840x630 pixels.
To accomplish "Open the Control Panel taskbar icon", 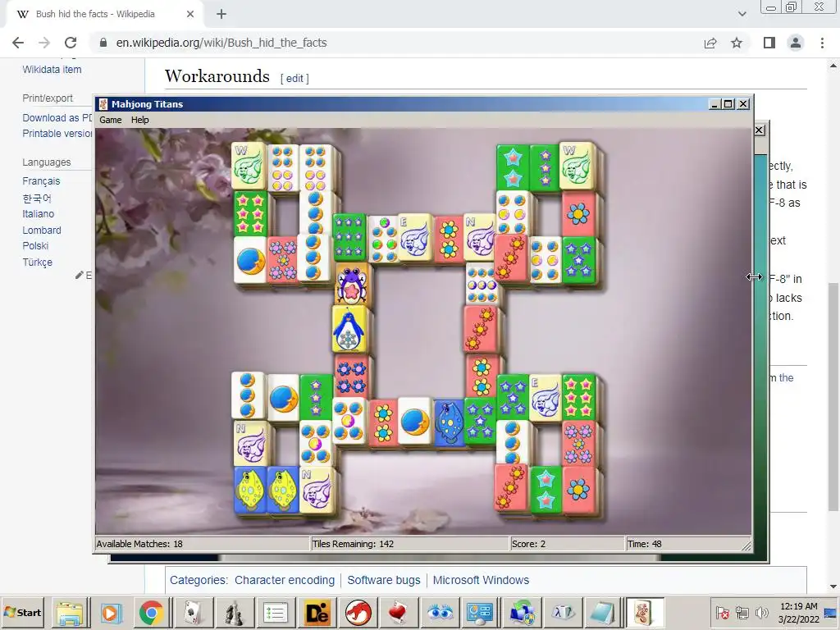I will click(480, 613).
